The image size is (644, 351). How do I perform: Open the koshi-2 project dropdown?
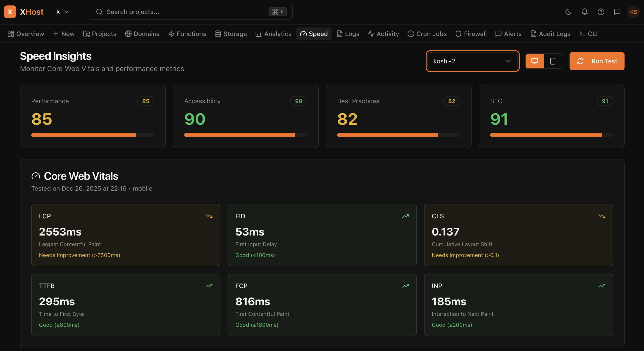click(472, 61)
